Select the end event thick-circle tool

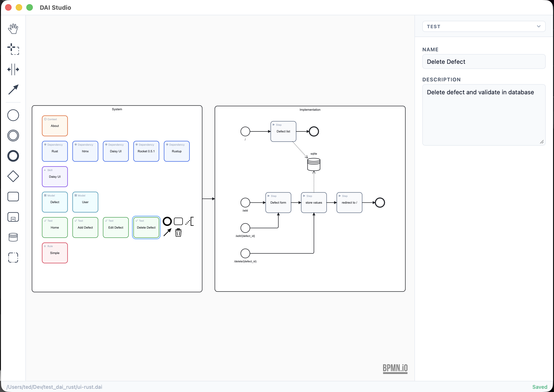pyautogui.click(x=13, y=156)
